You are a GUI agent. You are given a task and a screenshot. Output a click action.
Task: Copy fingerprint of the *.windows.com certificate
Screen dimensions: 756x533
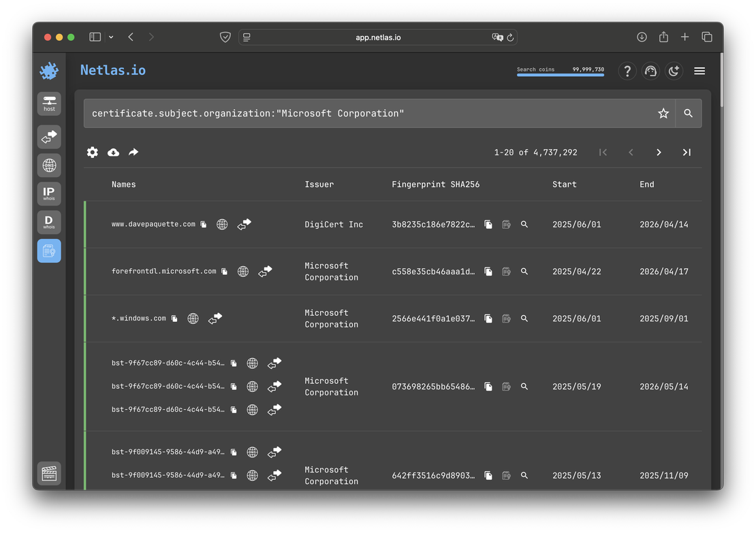488,319
